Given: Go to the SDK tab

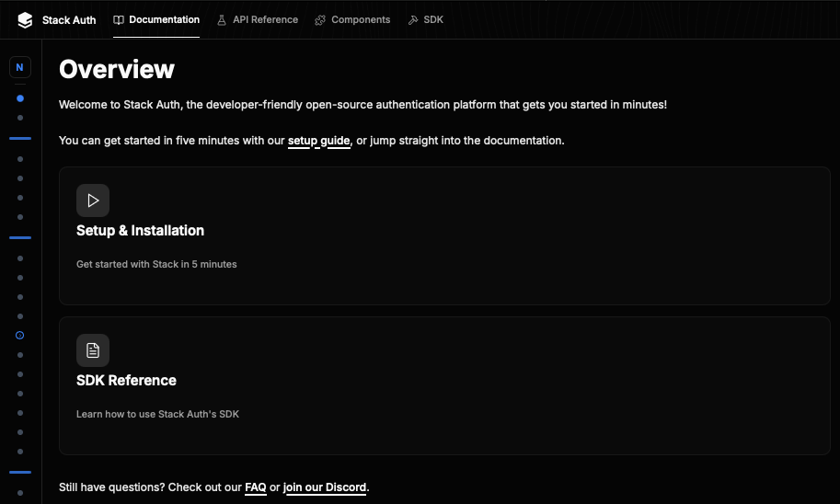Looking at the screenshot, I should pyautogui.click(x=425, y=20).
